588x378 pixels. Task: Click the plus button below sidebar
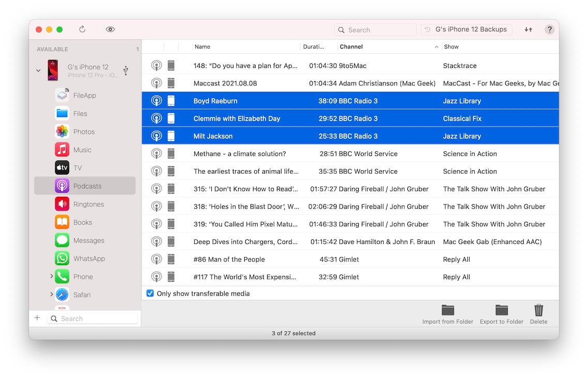37,318
